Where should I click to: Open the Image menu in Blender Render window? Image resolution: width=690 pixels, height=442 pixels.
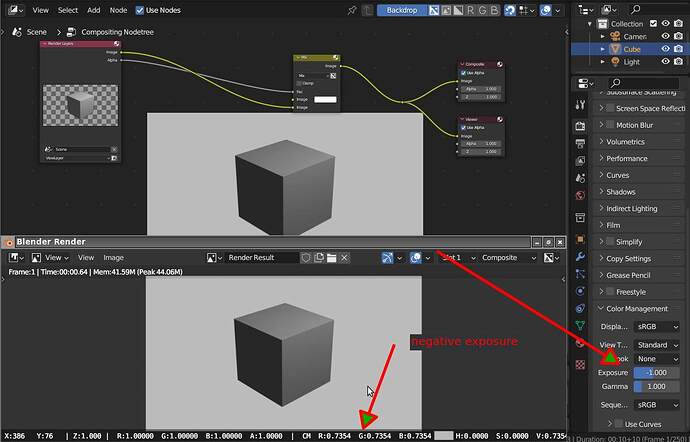pyautogui.click(x=114, y=258)
